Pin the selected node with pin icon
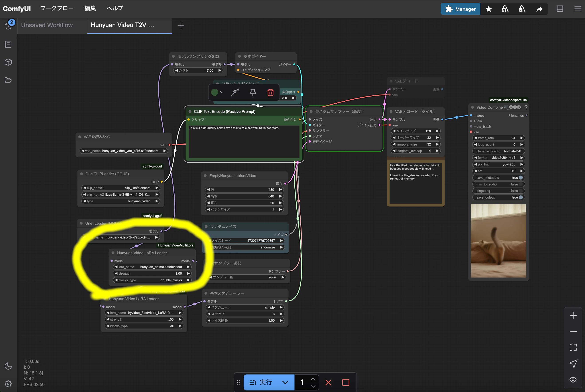Screen dimensions: 585x392 (x=252, y=93)
